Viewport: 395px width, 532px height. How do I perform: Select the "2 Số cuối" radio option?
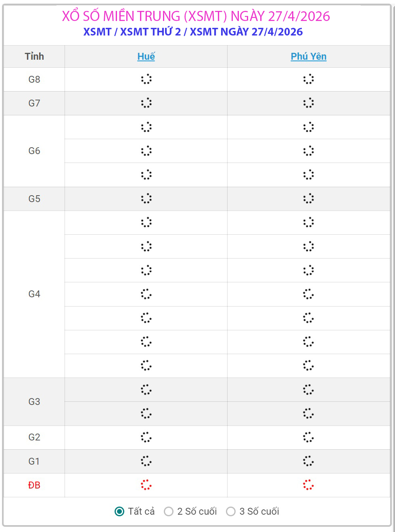169,511
